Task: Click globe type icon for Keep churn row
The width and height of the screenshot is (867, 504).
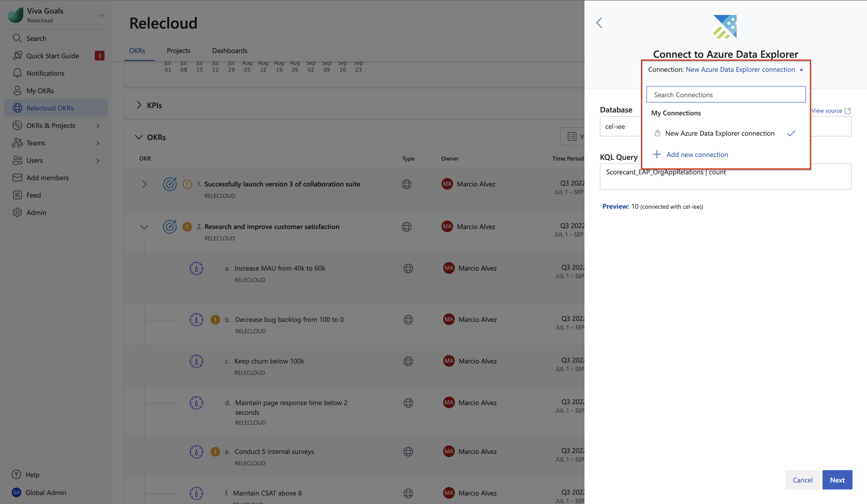Action: pyautogui.click(x=408, y=361)
